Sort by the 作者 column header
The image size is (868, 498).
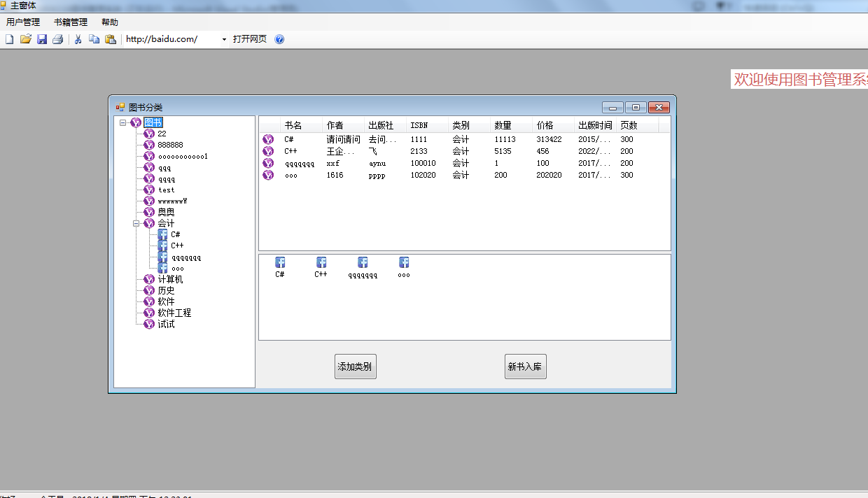(x=344, y=125)
